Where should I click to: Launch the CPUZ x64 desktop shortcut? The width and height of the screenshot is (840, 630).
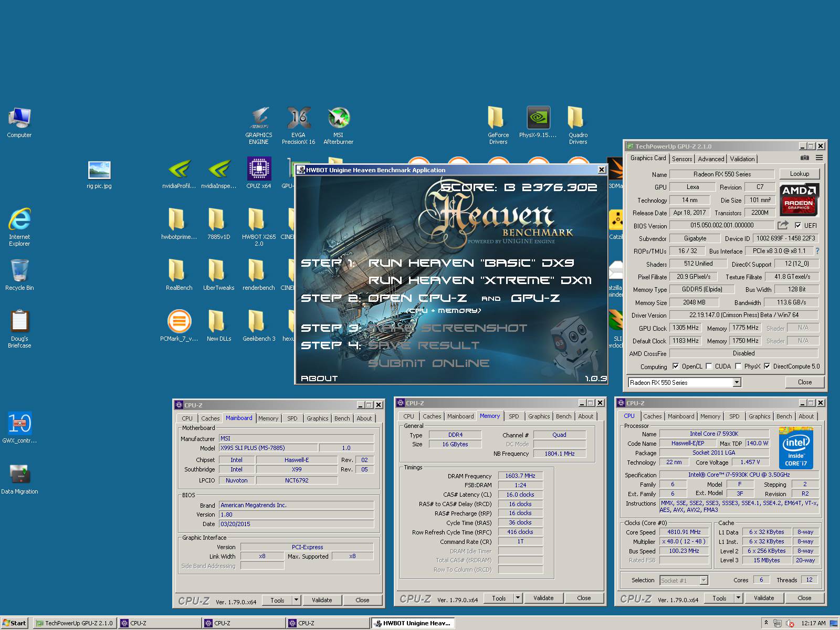click(259, 174)
